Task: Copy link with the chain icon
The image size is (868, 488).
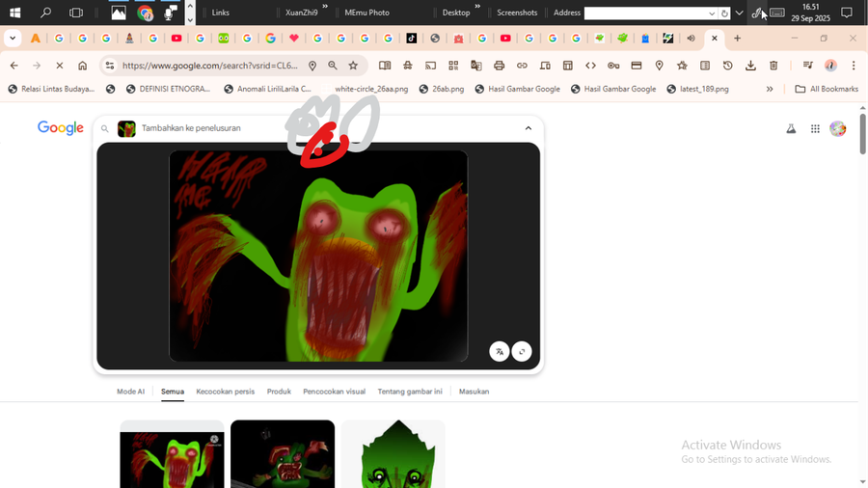Action: tap(522, 66)
